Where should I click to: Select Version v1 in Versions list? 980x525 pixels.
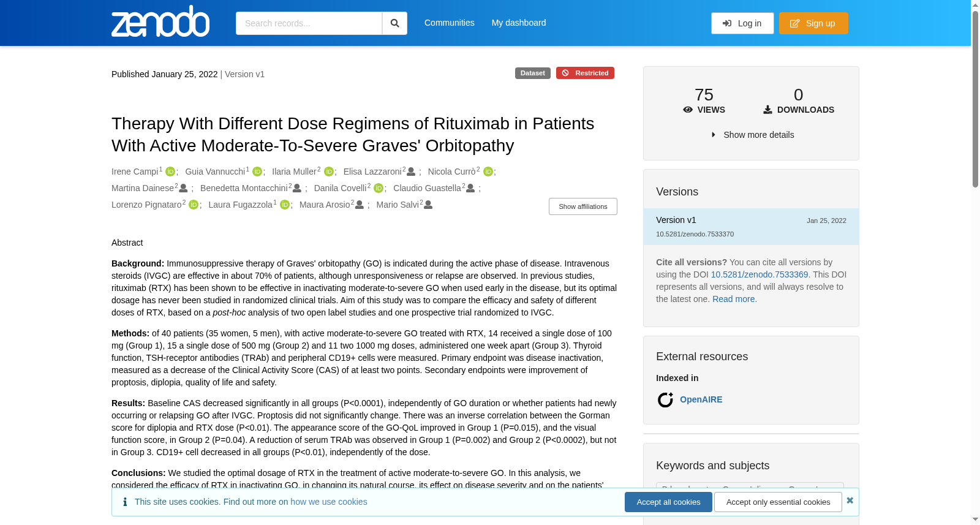tap(751, 227)
